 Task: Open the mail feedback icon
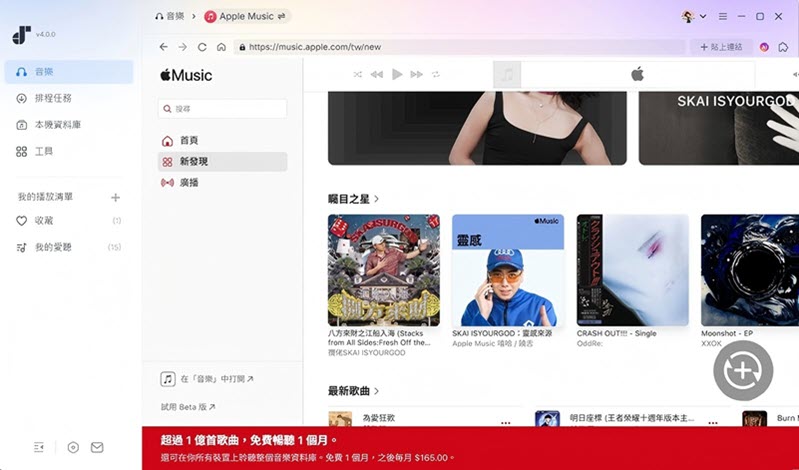97,447
